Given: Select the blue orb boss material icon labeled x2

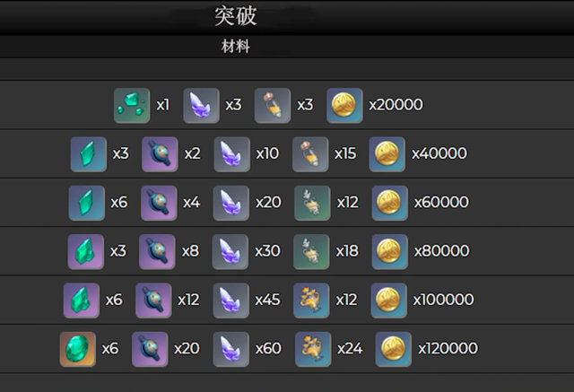Looking at the screenshot, I should tap(160, 154).
